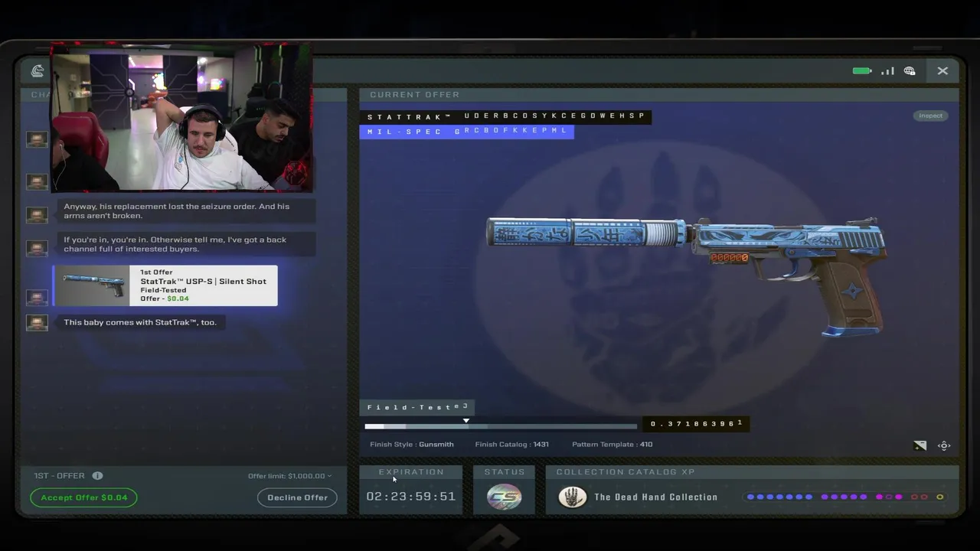980x551 pixels.
Task: Click the Field-Tested wear label
Action: point(418,407)
